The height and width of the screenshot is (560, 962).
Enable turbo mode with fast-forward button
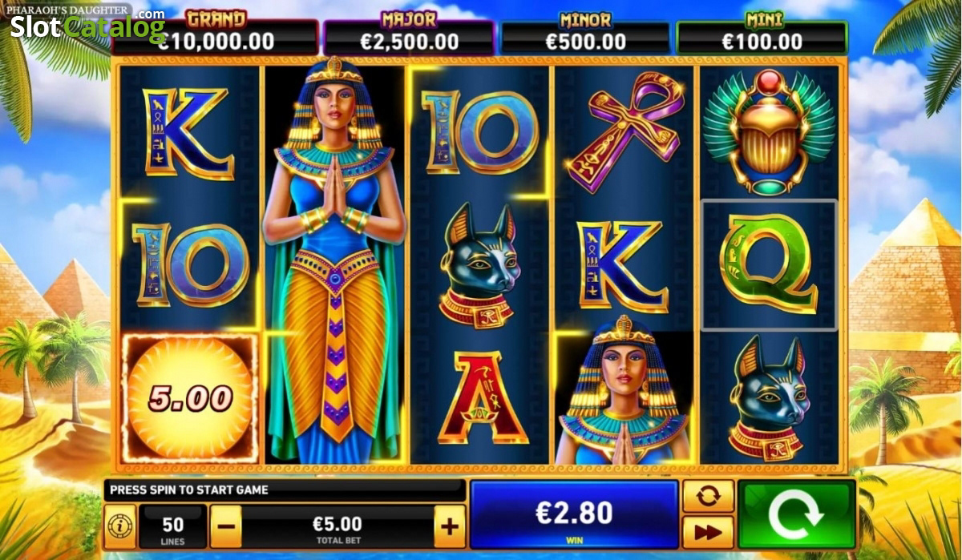708,533
